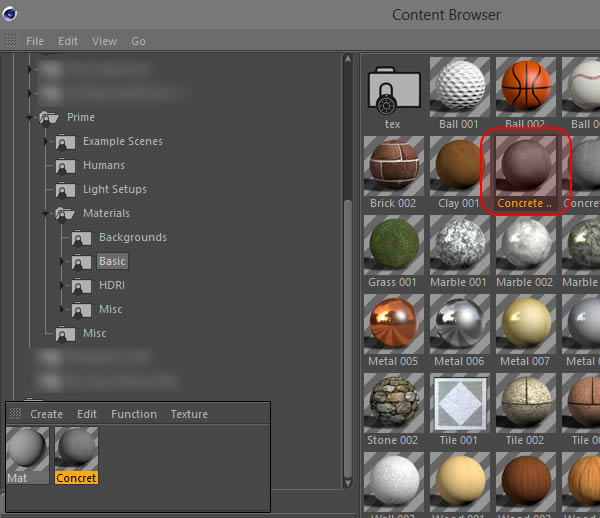Screen dimensions: 600x518
Task: Collapse the Prime library tree node
Action: click(29, 118)
